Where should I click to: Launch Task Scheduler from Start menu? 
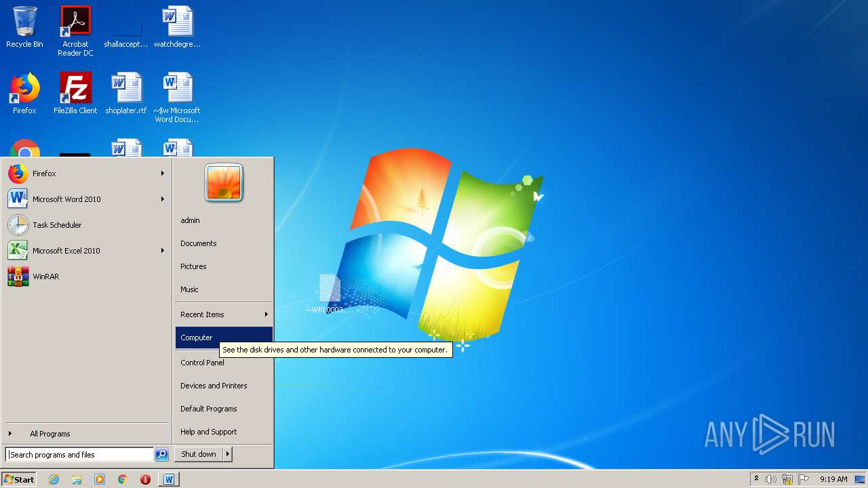click(85, 225)
